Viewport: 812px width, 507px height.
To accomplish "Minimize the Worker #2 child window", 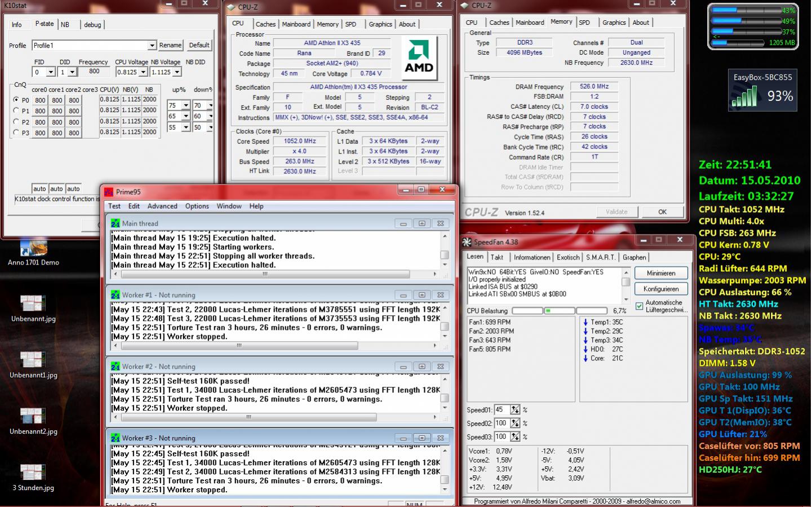I will [403, 367].
